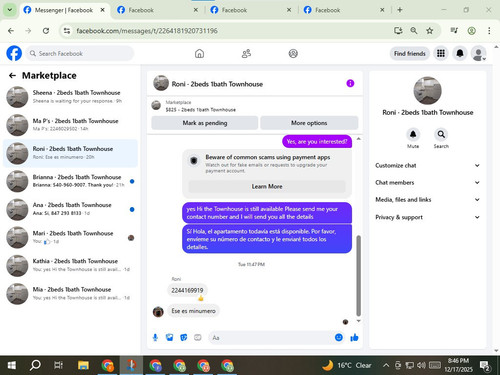Open the Facebook logo home link
500x375 pixels.
(x=14, y=53)
